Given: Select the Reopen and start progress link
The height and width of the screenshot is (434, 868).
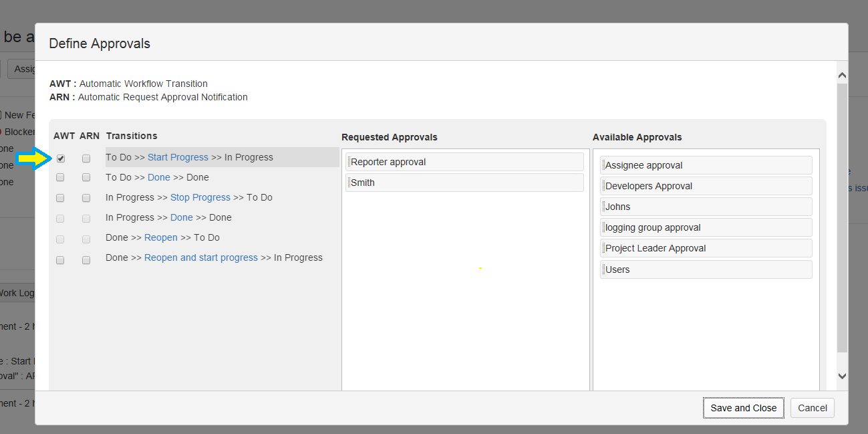Looking at the screenshot, I should pos(200,257).
